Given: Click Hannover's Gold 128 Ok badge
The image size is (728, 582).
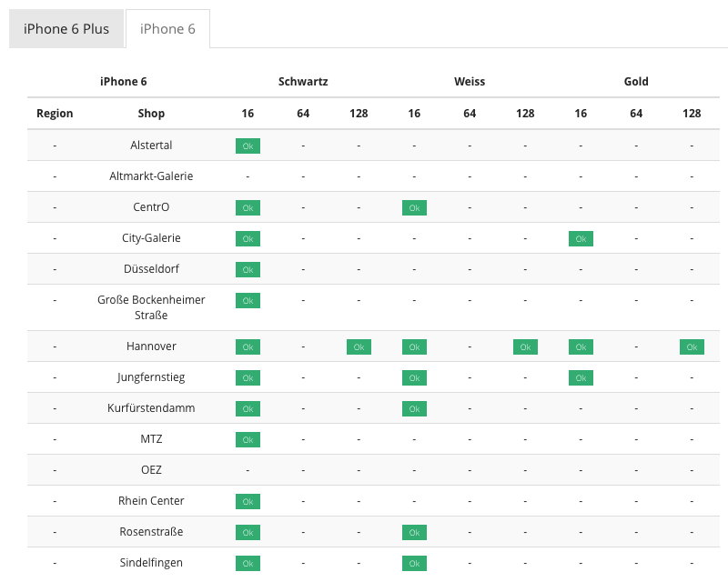Looking at the screenshot, I should [692, 347].
